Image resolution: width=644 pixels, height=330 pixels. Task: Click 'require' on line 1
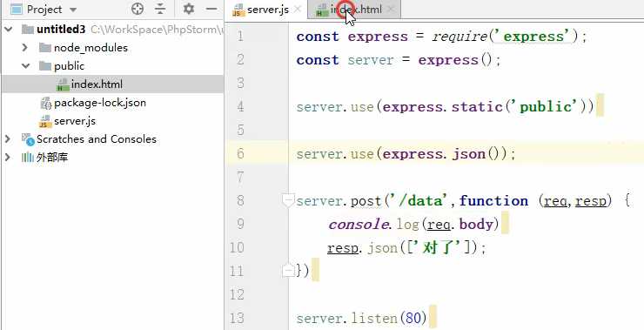[x=460, y=37]
